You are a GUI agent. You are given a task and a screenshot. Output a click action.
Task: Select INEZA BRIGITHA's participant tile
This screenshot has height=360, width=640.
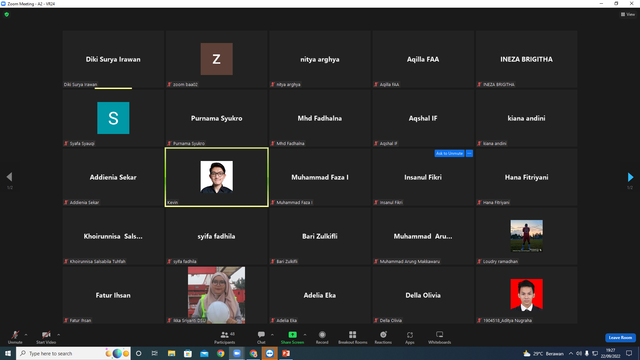pyautogui.click(x=527, y=59)
